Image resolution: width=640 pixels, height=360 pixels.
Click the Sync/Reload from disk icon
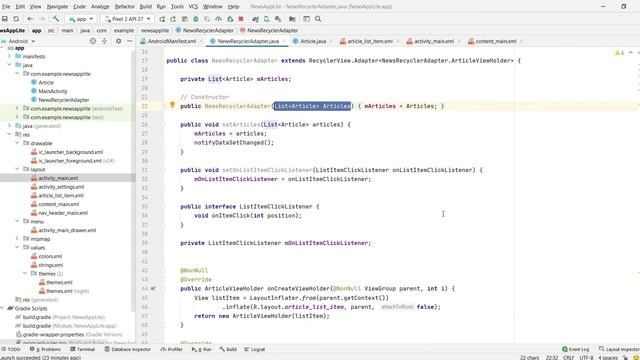click(16, 19)
